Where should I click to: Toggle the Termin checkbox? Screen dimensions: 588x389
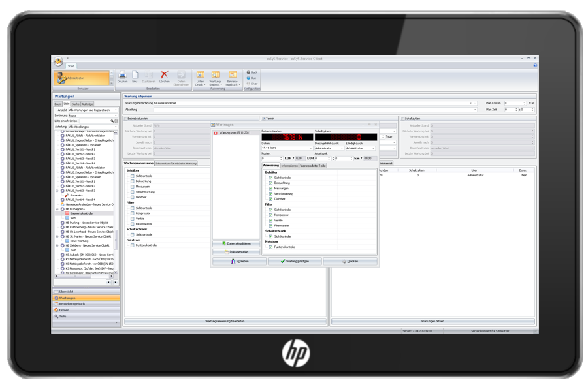(263, 118)
